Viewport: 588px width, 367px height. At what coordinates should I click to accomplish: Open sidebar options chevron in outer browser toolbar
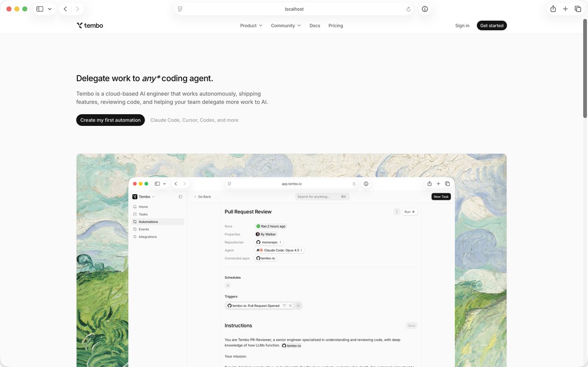click(49, 9)
